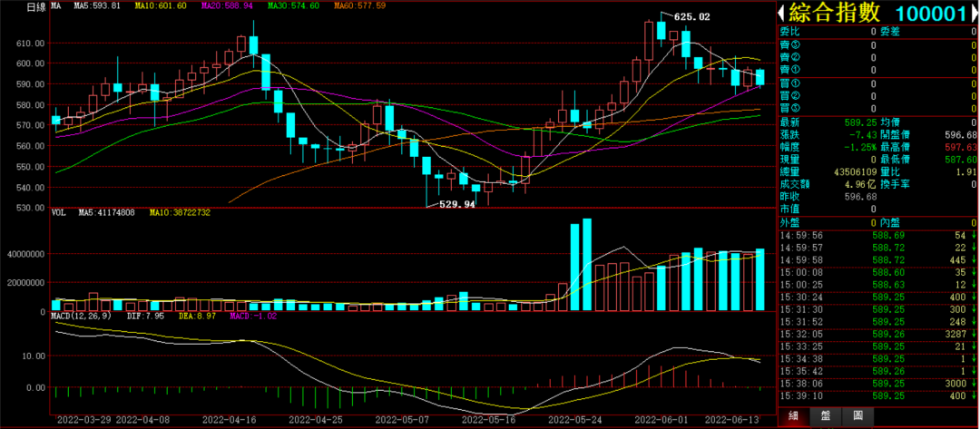Click volume MA10:38722732 label
Viewport: 980px width, 429px height.
point(180,213)
